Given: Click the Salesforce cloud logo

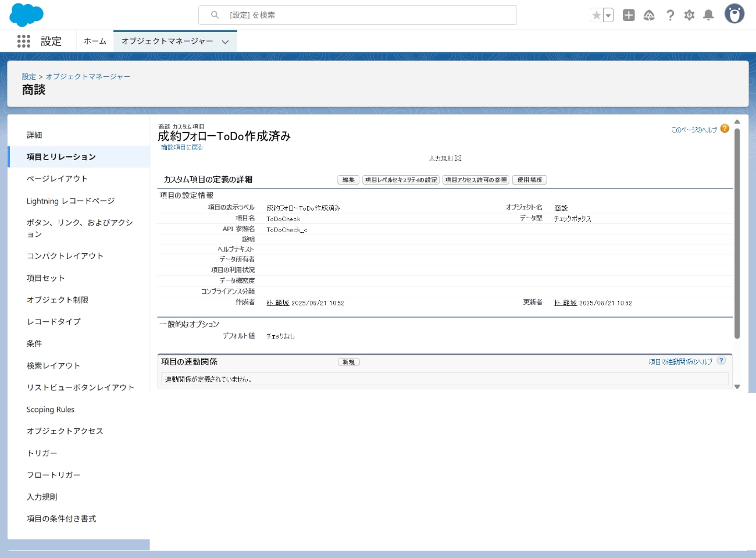Looking at the screenshot, I should click(x=26, y=15).
